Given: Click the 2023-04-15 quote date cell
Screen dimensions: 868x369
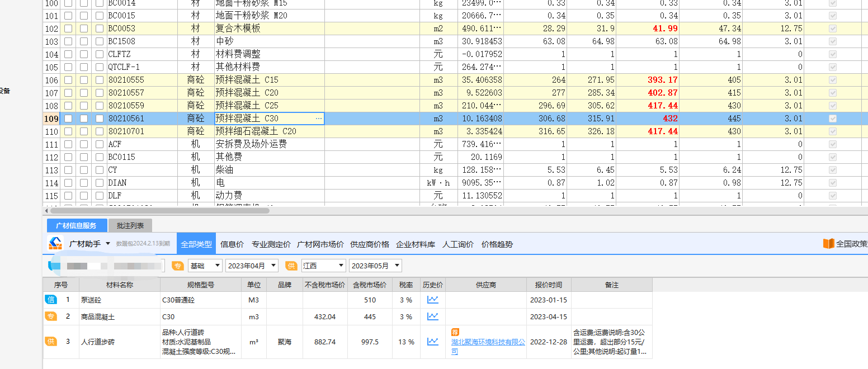Looking at the screenshot, I should (x=549, y=316).
